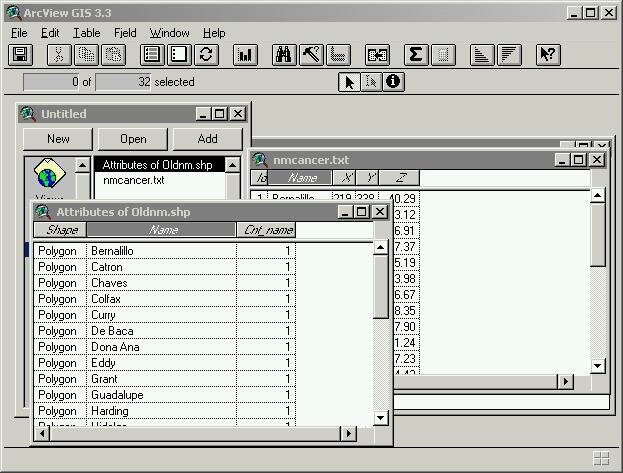The image size is (623, 473).
Task: Select the Name column header in Oldnm.shp
Action: [x=161, y=230]
